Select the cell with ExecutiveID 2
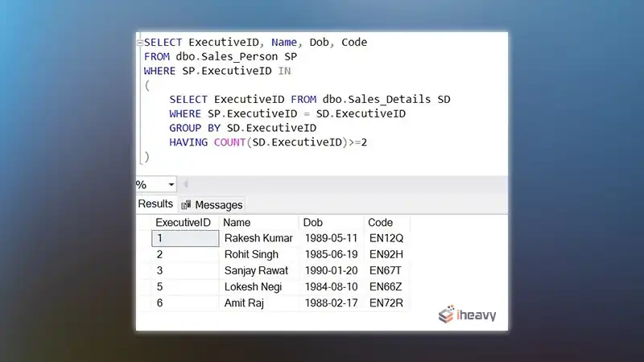Viewport: 644px width, 362px height. pyautogui.click(x=185, y=254)
